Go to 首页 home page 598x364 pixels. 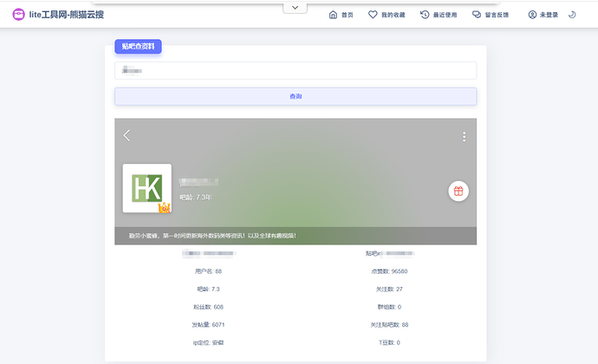341,15
